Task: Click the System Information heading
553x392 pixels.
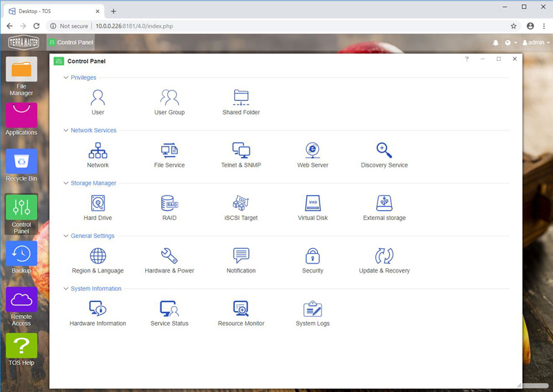Action: [96, 288]
